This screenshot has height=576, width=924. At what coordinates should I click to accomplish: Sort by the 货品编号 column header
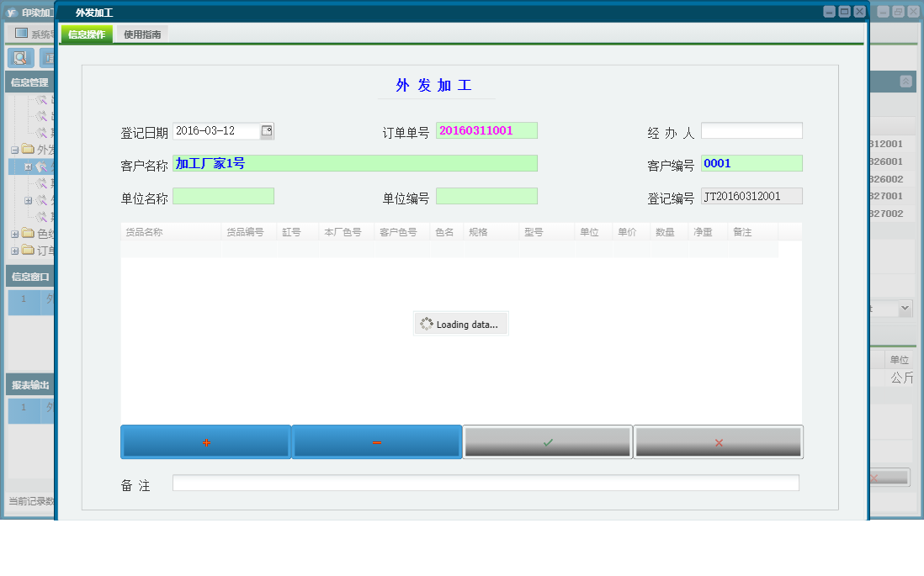coord(249,232)
